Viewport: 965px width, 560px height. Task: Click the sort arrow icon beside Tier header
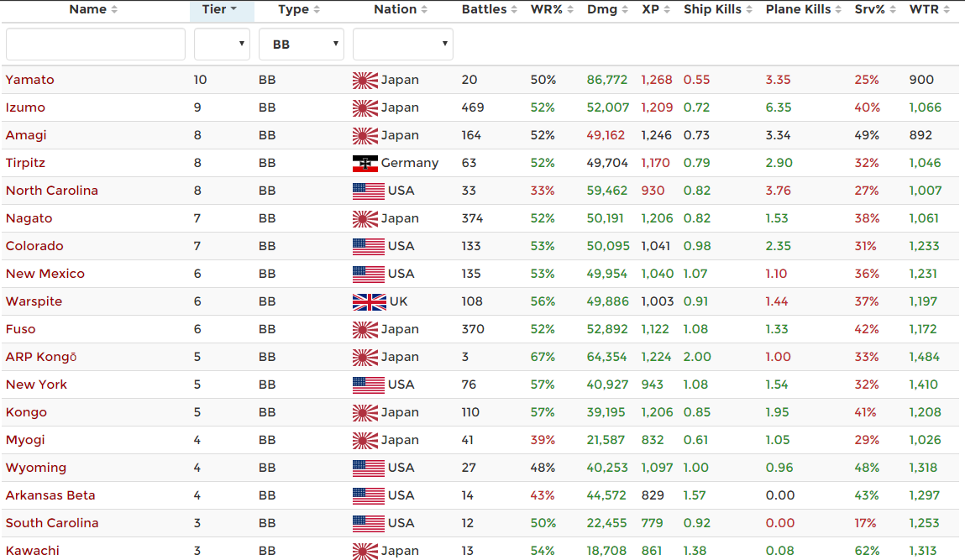pyautogui.click(x=233, y=10)
